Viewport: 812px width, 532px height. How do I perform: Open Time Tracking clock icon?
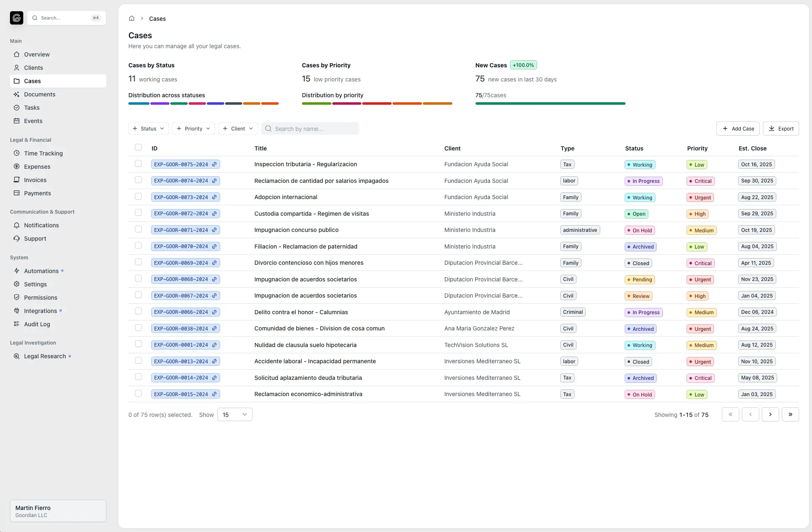click(17, 153)
